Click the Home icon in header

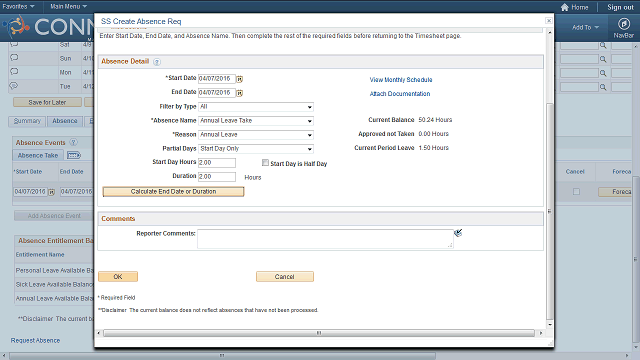(x=564, y=7)
